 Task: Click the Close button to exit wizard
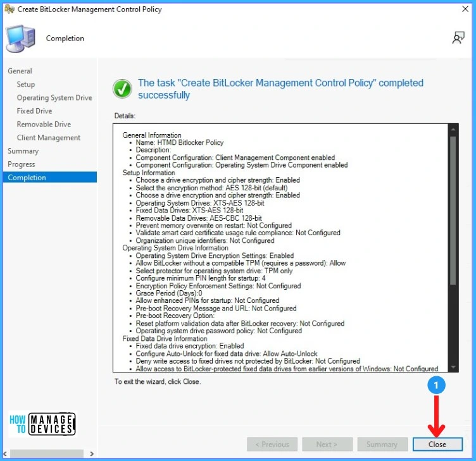click(437, 445)
